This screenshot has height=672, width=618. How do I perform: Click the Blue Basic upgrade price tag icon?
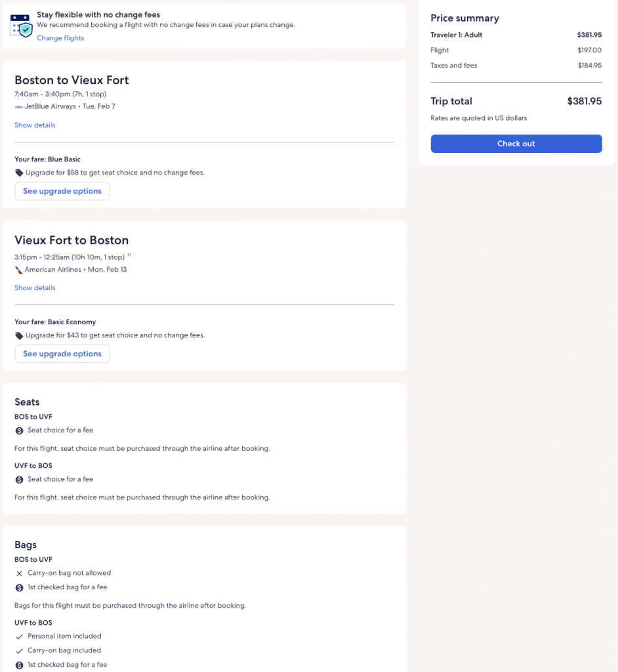19,173
